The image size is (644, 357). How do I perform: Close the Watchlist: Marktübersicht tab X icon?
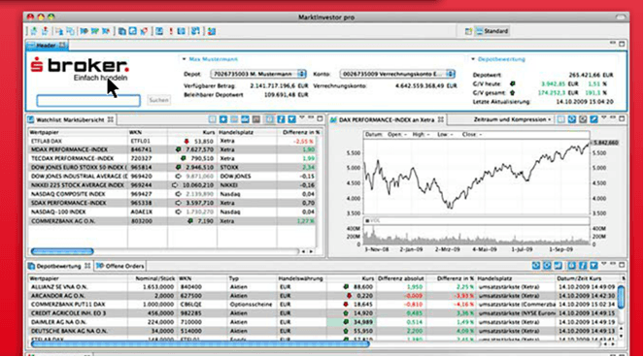pos(111,119)
